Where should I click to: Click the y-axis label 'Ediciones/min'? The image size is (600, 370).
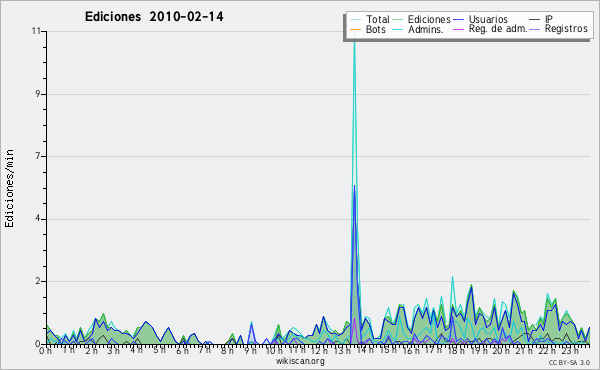pyautogui.click(x=9, y=188)
